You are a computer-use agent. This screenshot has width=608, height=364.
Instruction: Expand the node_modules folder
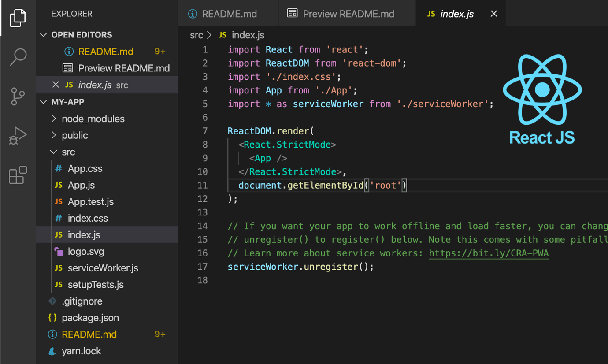(93, 119)
